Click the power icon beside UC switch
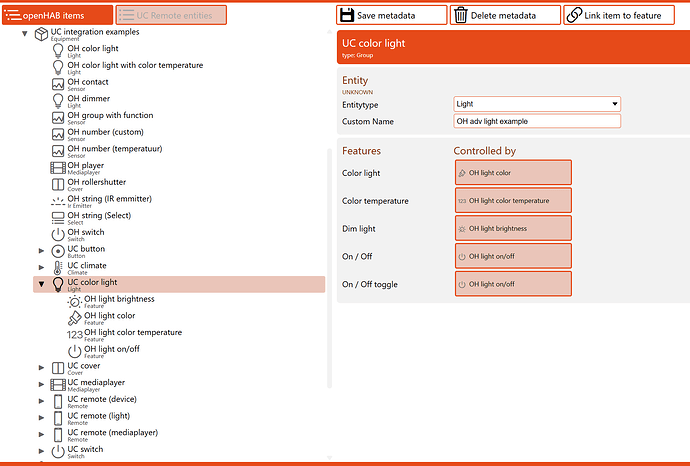This screenshot has height=466, width=690. [58, 451]
